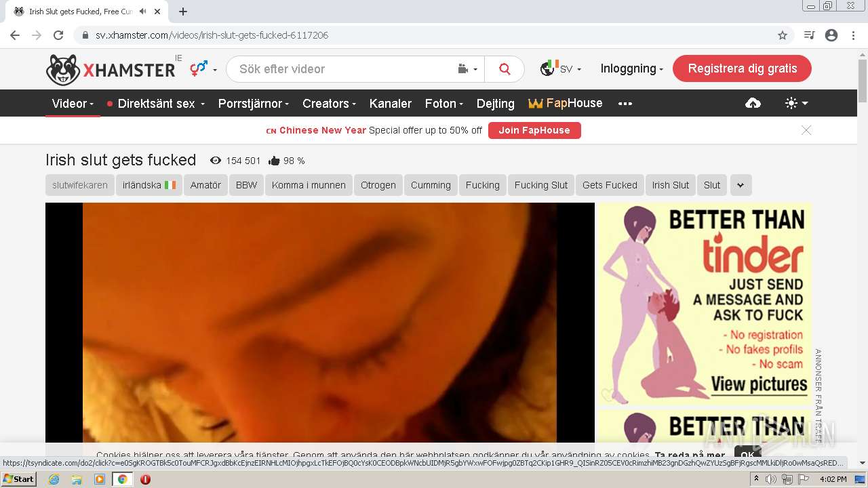
Task: Click the red Opera-style taskbar icon
Action: coord(145,479)
